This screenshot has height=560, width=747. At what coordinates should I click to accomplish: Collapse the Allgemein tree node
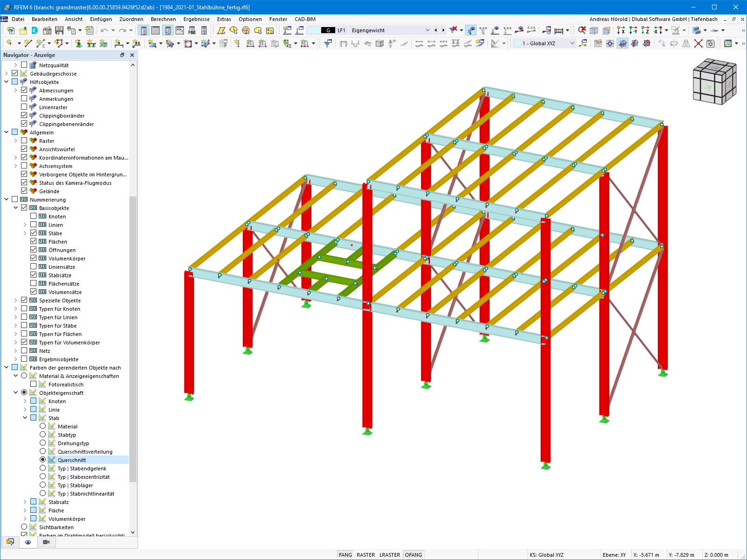7,132
